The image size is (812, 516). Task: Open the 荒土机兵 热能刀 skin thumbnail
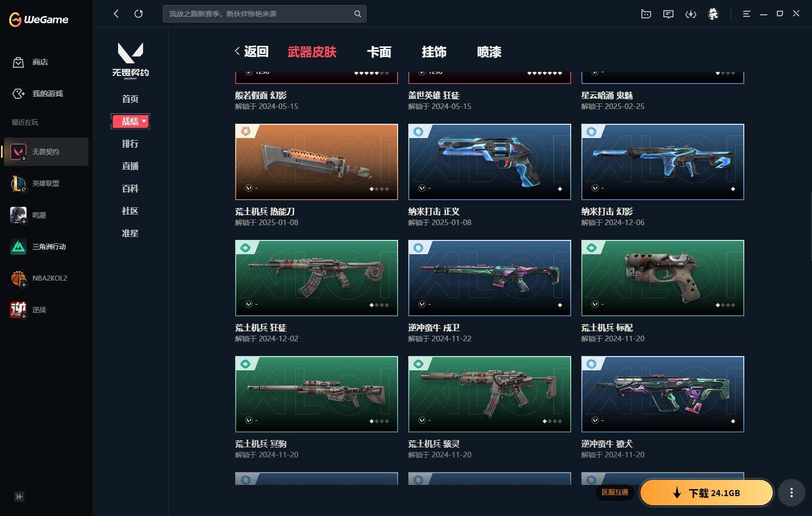[317, 162]
